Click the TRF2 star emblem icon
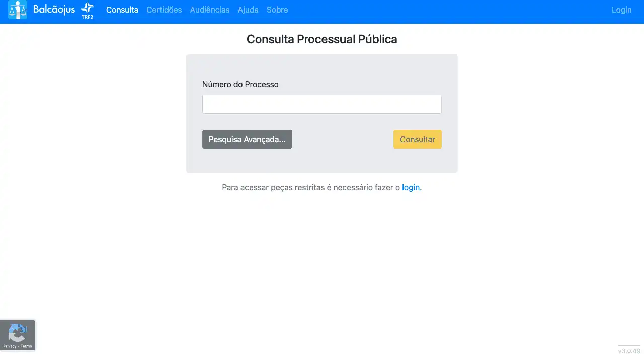The width and height of the screenshot is (644, 354). [88, 10]
